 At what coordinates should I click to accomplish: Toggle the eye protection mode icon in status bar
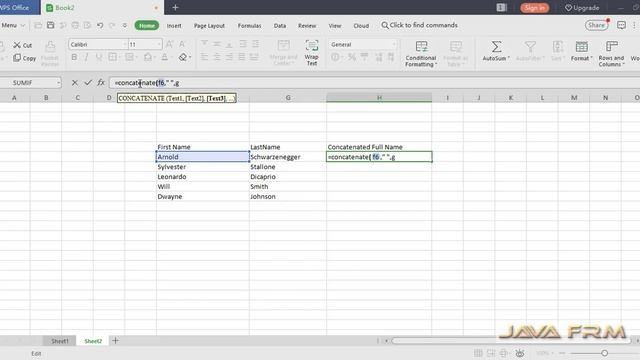pyautogui.click(x=520, y=353)
